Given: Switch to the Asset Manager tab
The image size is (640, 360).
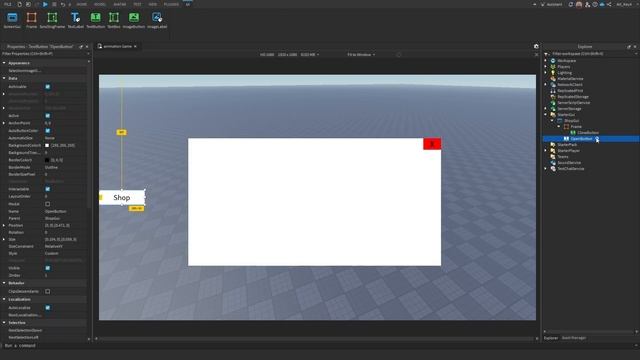Looking at the screenshot, I should (574, 338).
